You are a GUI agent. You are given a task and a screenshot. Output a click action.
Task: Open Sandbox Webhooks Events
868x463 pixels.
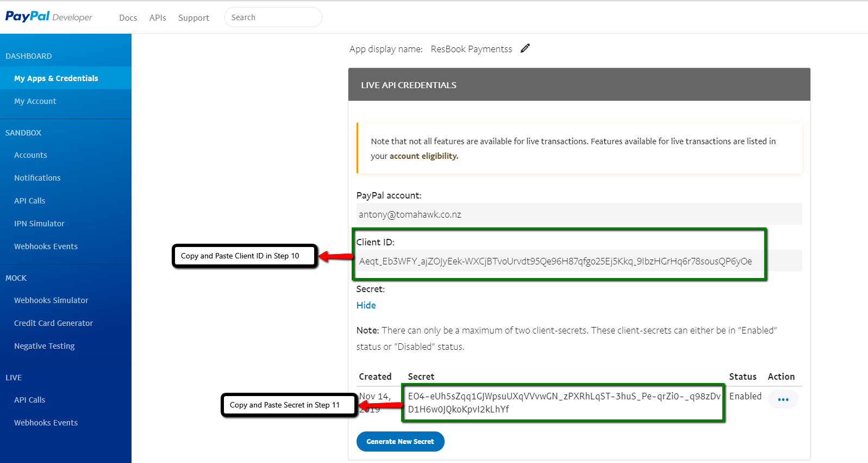46,246
